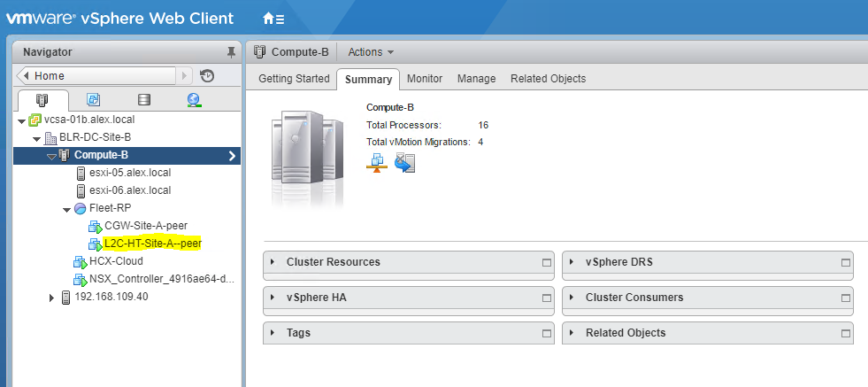Switch to Hosts and Clusters view

pyautogui.click(x=42, y=100)
